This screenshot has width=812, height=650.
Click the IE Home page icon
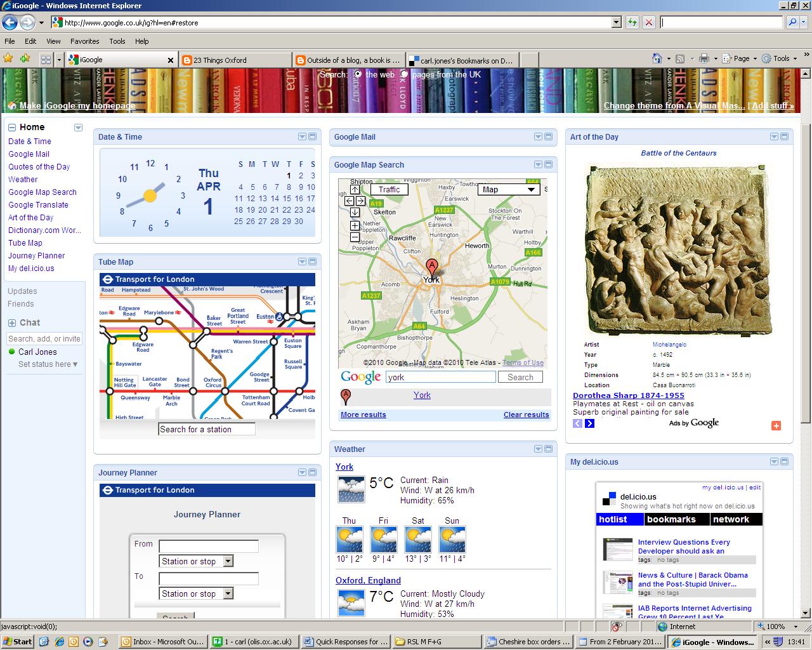click(658, 58)
